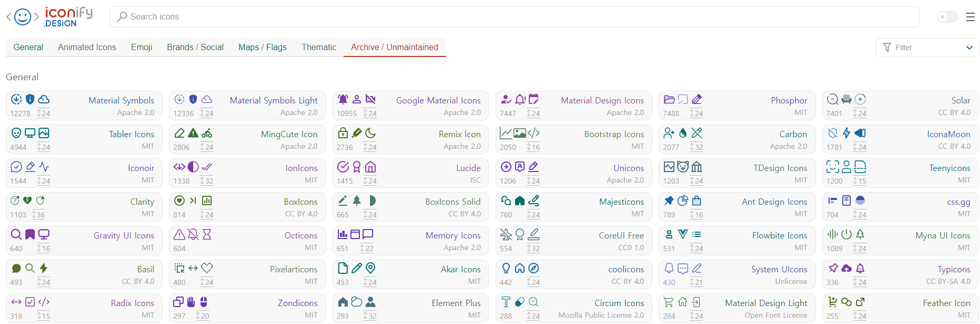
Task: Click the bookmark icon in Gravity UI Icons
Action: [x=30, y=234]
